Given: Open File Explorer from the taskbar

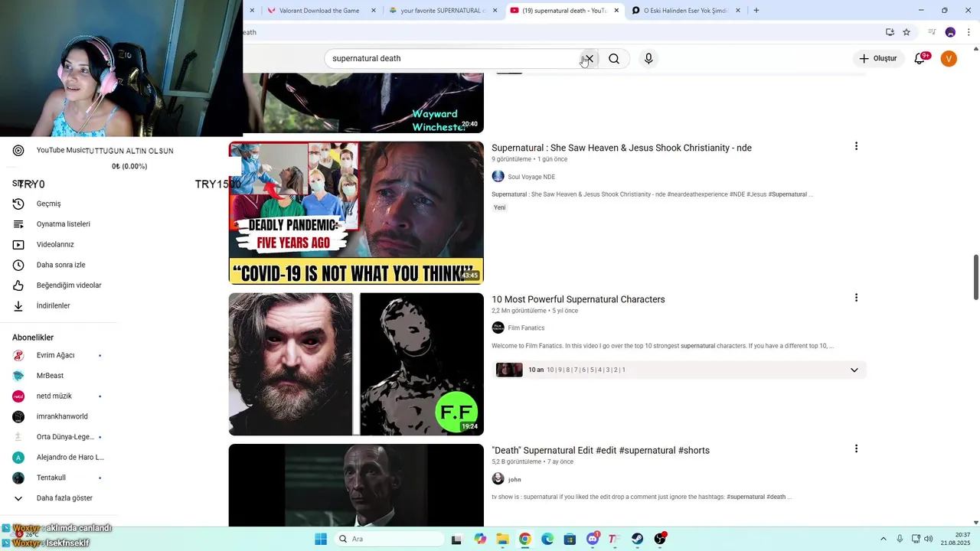Looking at the screenshot, I should [x=502, y=539].
